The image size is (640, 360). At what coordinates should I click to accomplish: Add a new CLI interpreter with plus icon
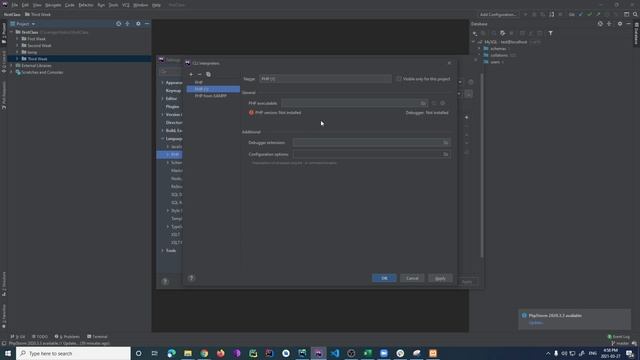(191, 74)
